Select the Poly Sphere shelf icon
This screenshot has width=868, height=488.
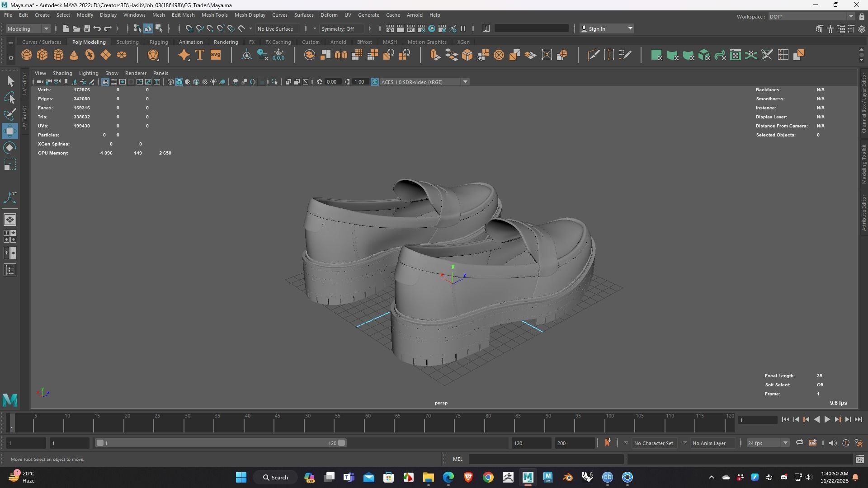tap(27, 55)
